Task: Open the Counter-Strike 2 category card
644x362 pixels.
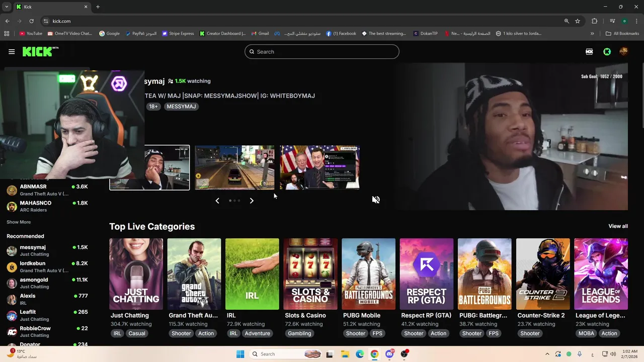Action: click(x=543, y=274)
